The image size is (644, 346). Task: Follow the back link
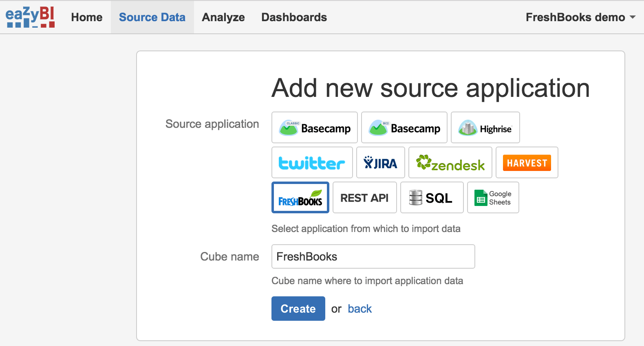(359, 309)
